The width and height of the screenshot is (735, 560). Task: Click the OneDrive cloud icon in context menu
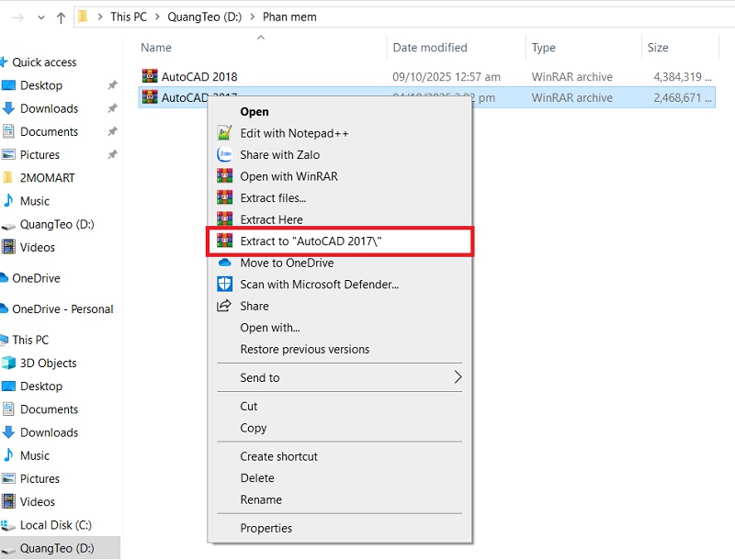[225, 263]
